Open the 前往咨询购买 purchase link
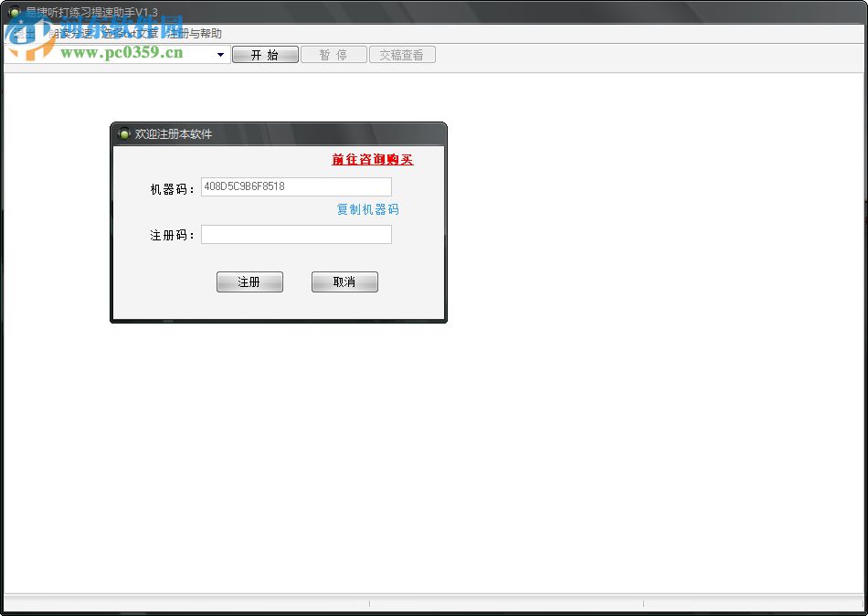Image resolution: width=868 pixels, height=616 pixels. [x=371, y=159]
